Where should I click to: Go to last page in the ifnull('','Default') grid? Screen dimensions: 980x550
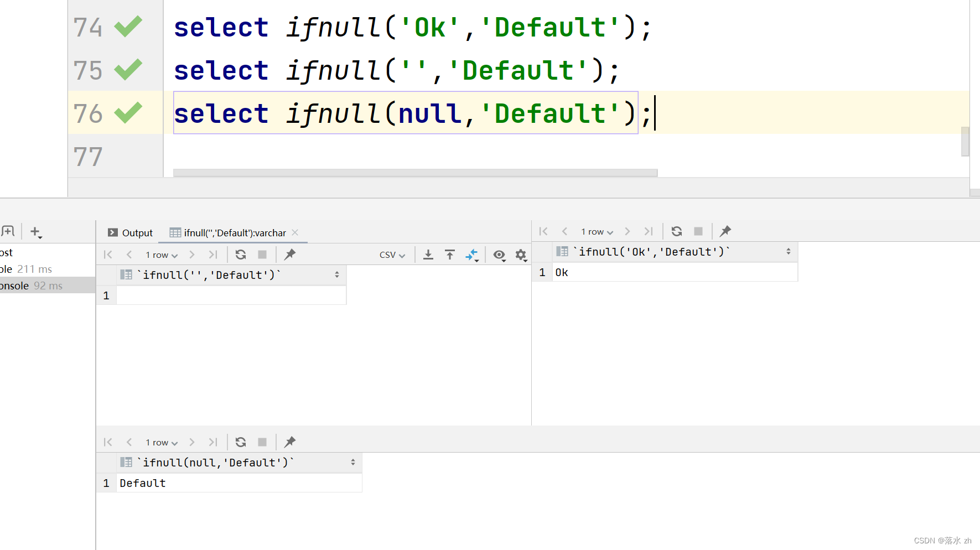[x=213, y=255]
